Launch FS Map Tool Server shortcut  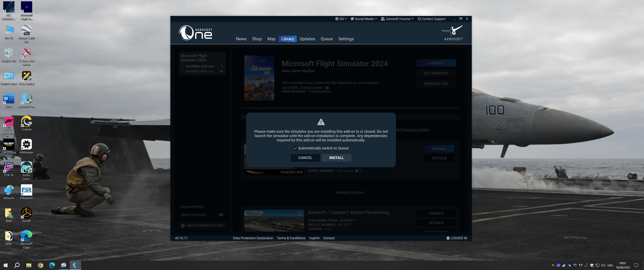[27, 57]
